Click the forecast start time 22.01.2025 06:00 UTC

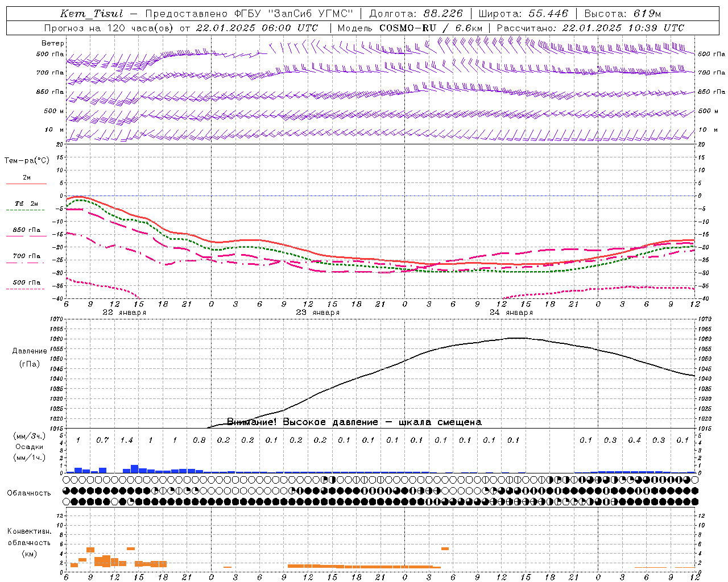[257, 28]
